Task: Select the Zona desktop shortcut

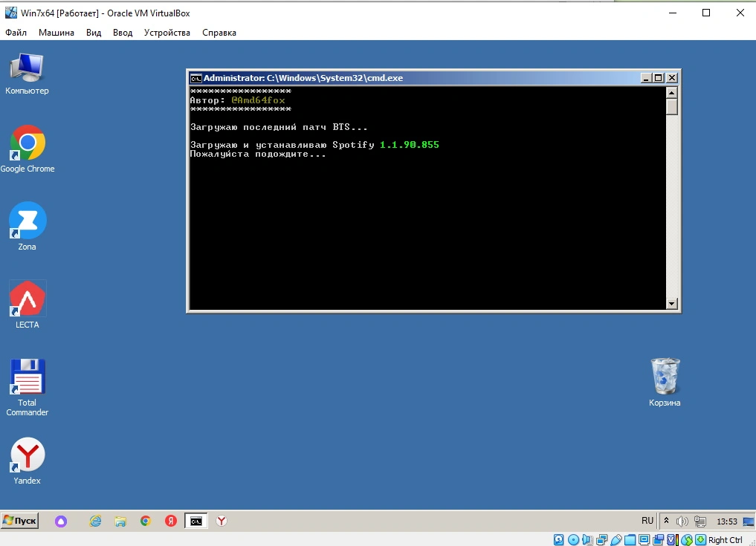Action: point(27,227)
